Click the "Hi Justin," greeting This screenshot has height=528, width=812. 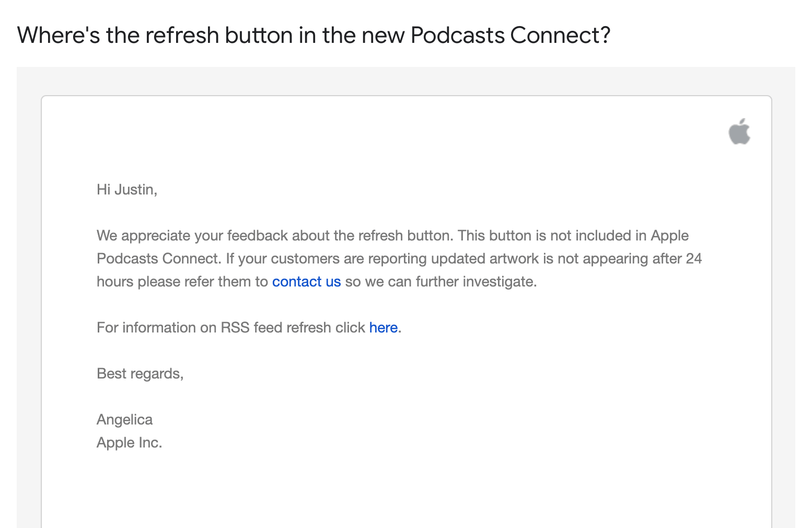point(127,190)
